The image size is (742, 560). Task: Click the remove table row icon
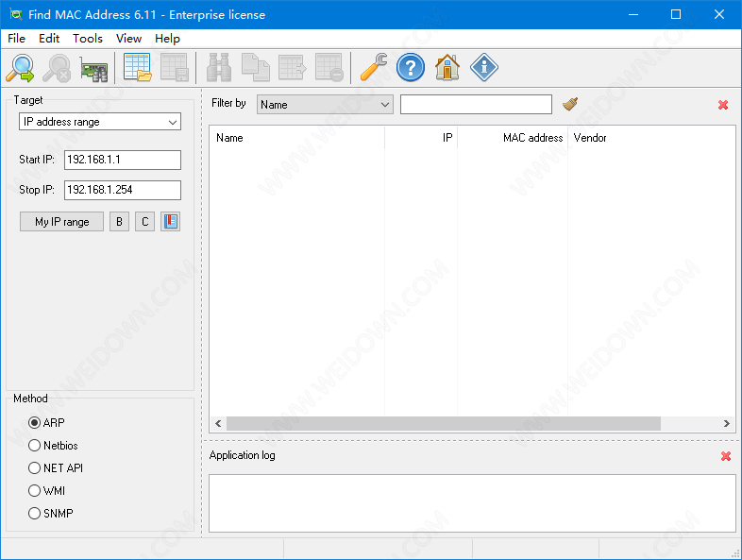(329, 68)
